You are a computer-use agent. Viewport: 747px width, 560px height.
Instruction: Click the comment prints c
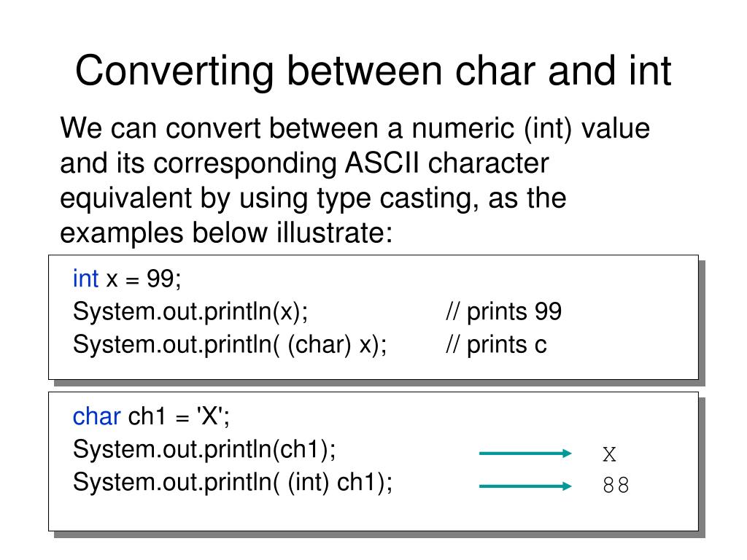pyautogui.click(x=496, y=344)
